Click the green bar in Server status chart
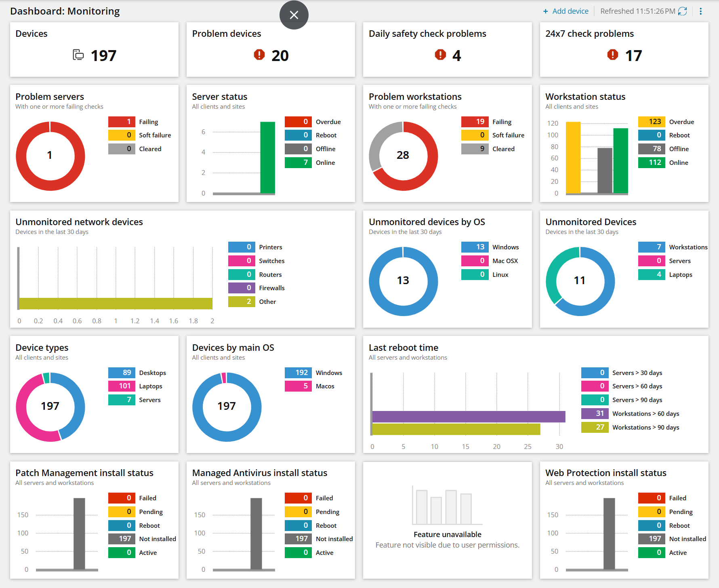Viewport: 719px width, 588px height. [x=267, y=158]
